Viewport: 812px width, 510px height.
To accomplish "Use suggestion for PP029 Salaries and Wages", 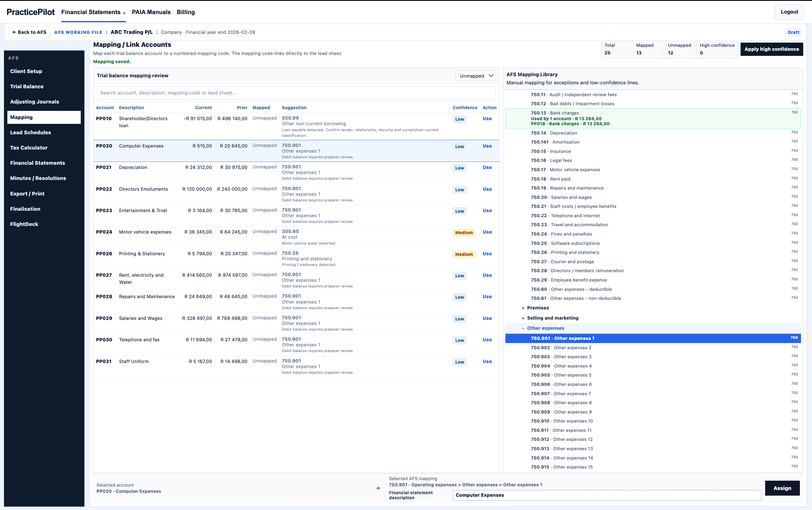I will coord(487,318).
